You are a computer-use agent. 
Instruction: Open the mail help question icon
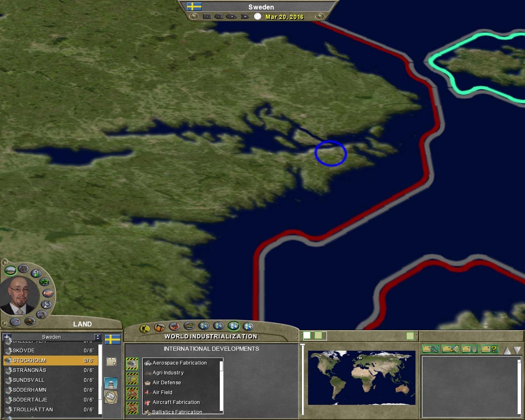[x=489, y=349]
